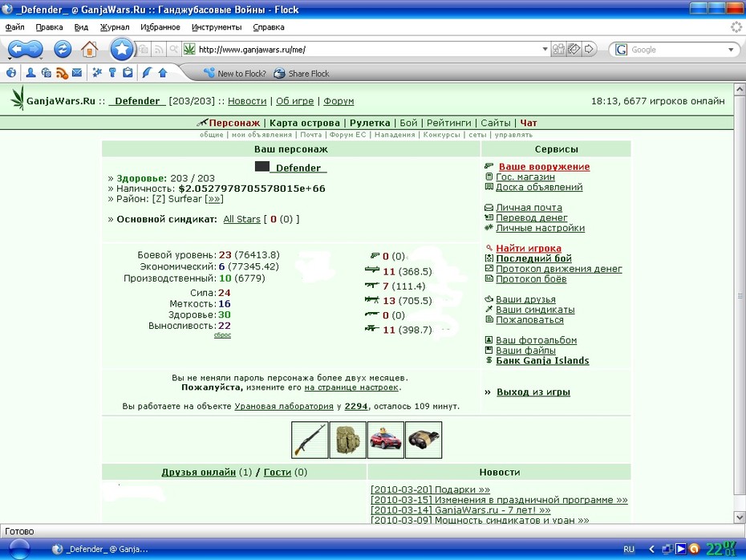Open the Media Bar icon in the Flock toolbar
This screenshot has height=560, width=746.
(x=47, y=73)
